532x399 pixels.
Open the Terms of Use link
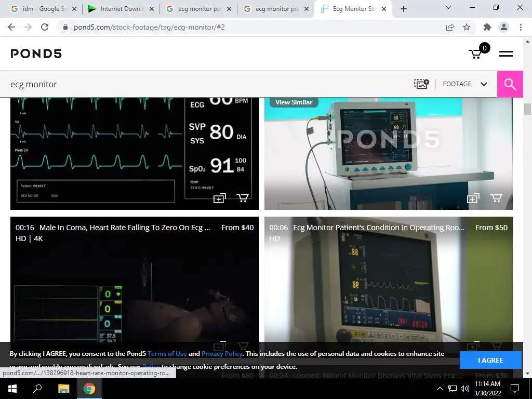[x=167, y=353]
